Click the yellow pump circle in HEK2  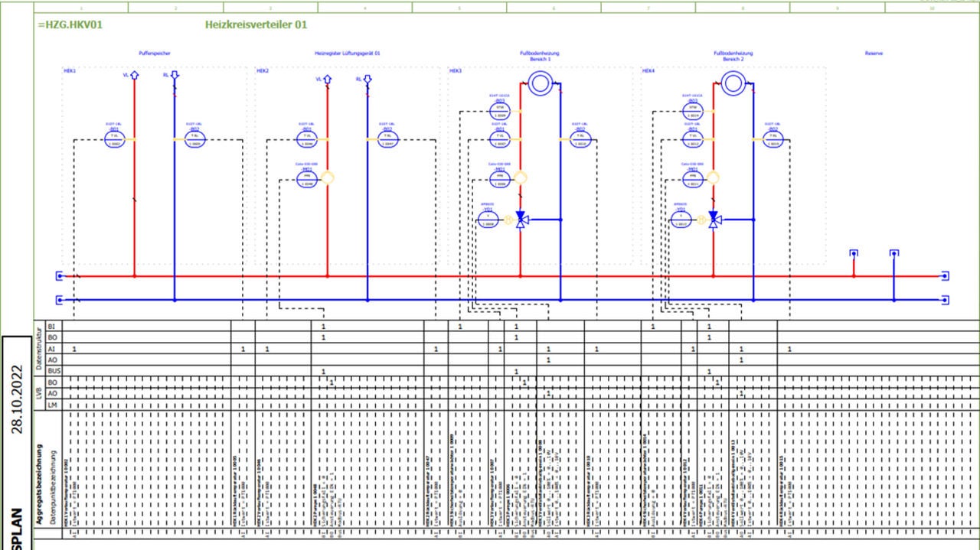pos(328,177)
